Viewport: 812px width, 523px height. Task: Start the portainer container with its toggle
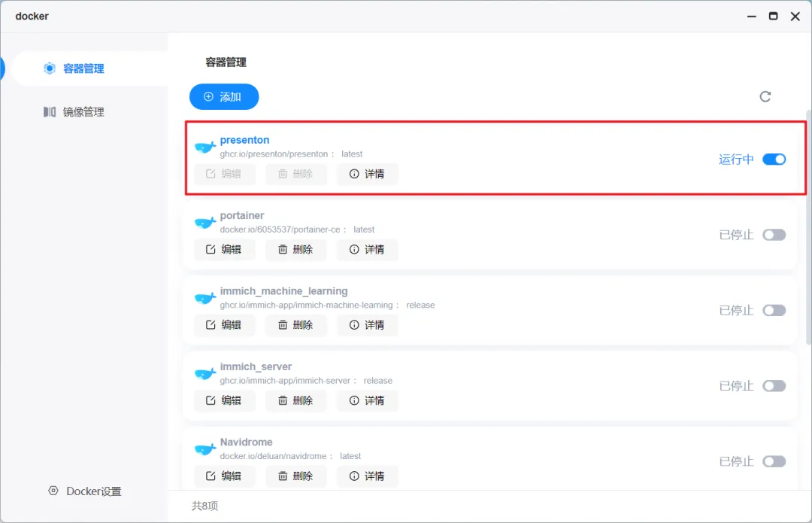[x=774, y=235]
